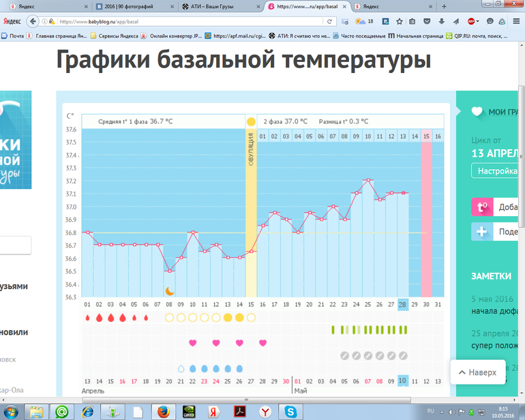Toggle the outlined water drop on day 09
This screenshot has height=420, width=525.
[181, 368]
